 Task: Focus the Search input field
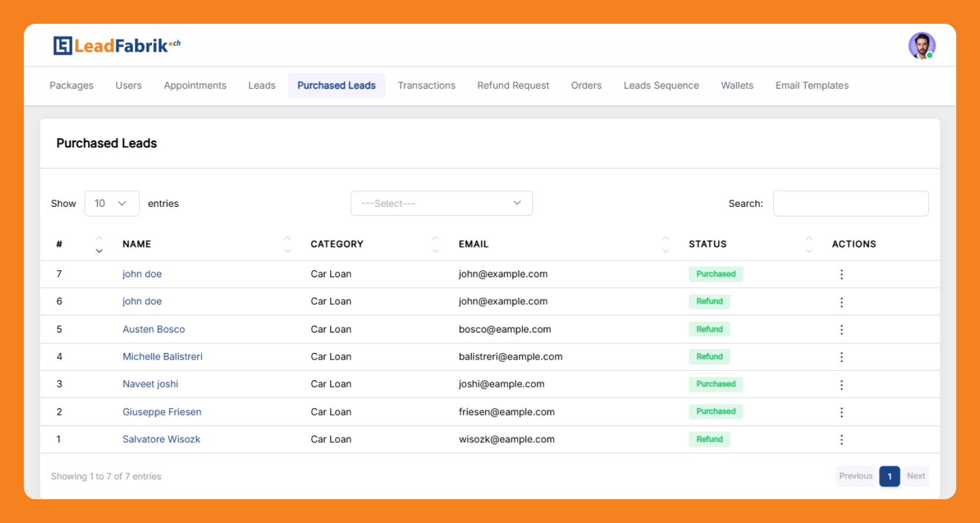coord(851,203)
